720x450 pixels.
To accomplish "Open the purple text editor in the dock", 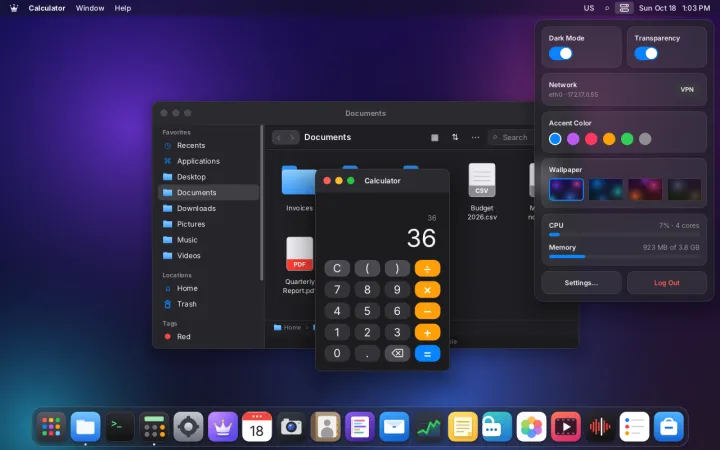I will click(360, 427).
